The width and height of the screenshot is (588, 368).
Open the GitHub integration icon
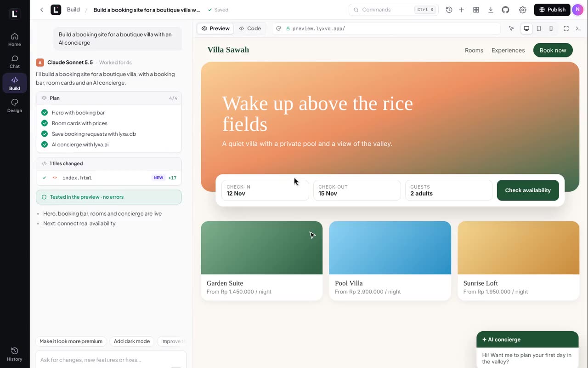click(x=505, y=10)
